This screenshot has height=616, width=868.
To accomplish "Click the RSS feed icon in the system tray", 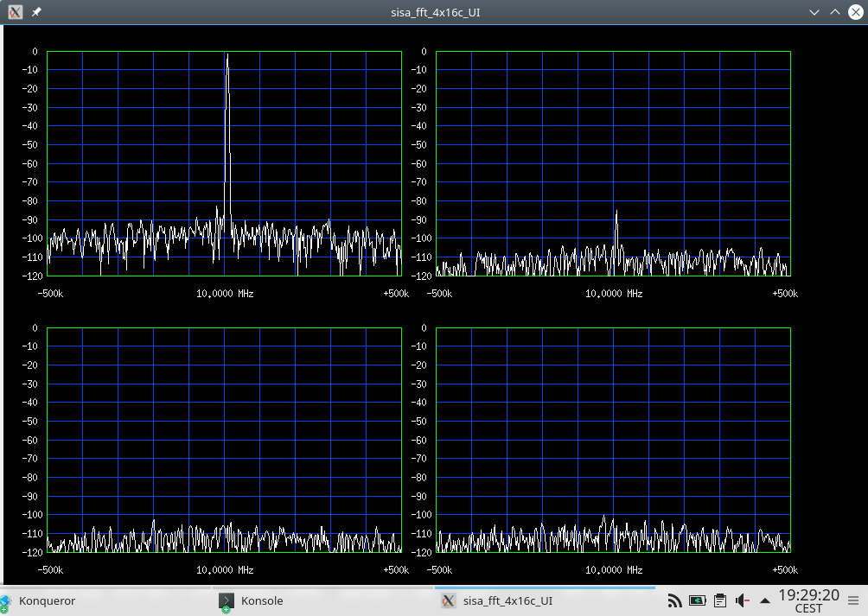I will pos(674,600).
